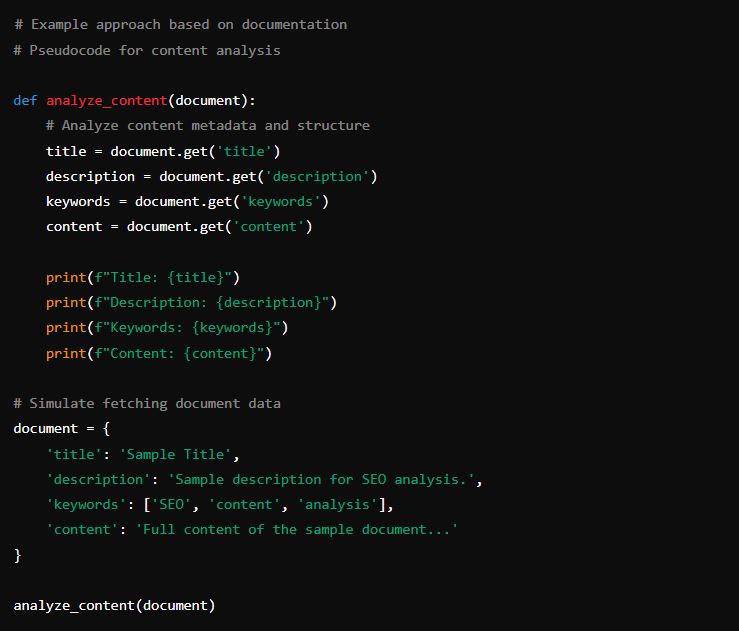
Task: Click the 'description' string inside document.get
Action: (x=305, y=176)
